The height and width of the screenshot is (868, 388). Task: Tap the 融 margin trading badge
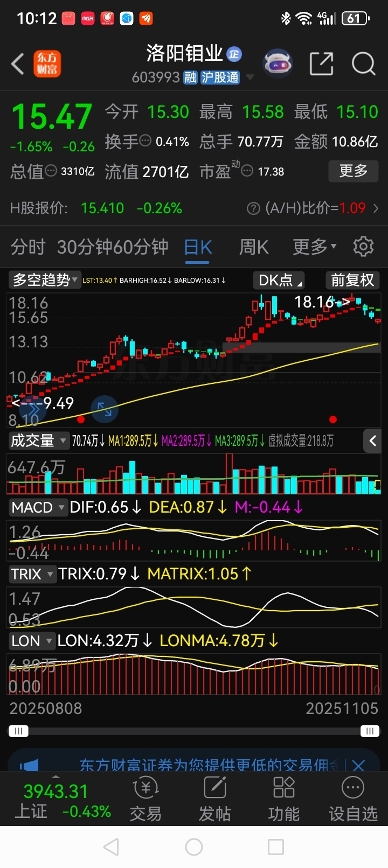(190, 78)
